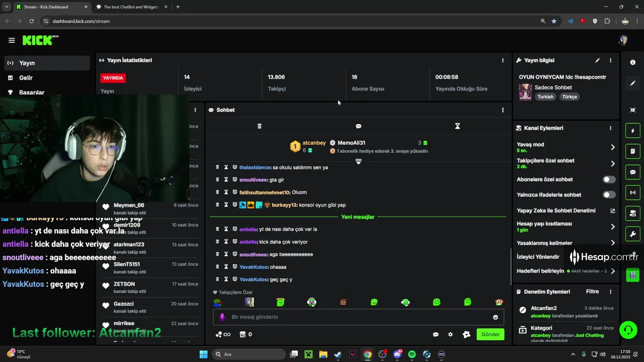The width and height of the screenshot is (644, 362).
Task: Timeout snoutliveee 'gta gir' with hourglass icon
Action: (226, 179)
